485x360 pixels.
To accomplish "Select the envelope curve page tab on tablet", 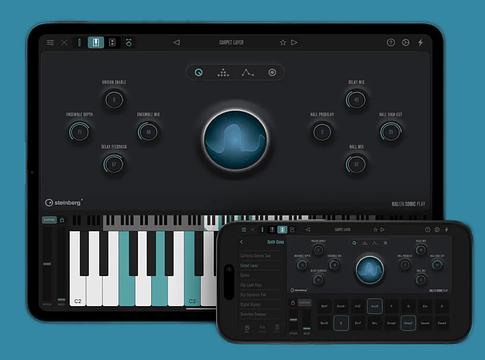I will tap(248, 73).
